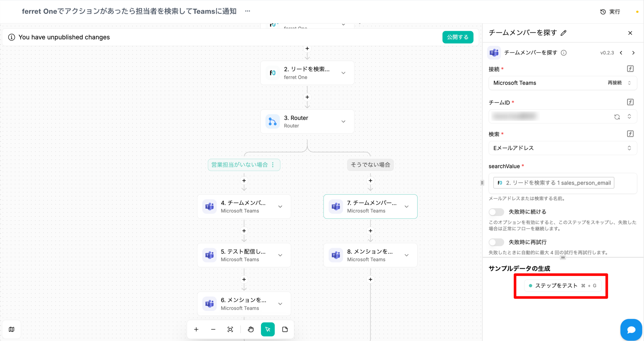This screenshot has width=644, height=341.
Task: Click the ステップをテスト button
Action: 563,286
